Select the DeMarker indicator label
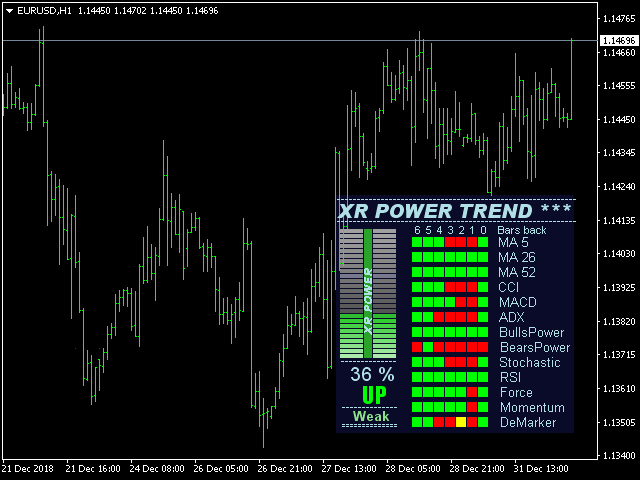This screenshot has height=480, width=640. [x=528, y=422]
